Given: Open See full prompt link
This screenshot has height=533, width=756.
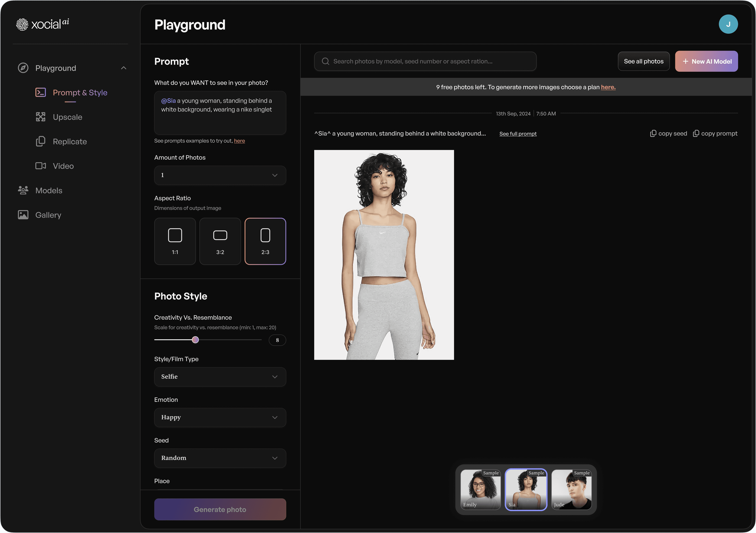Looking at the screenshot, I should point(518,134).
